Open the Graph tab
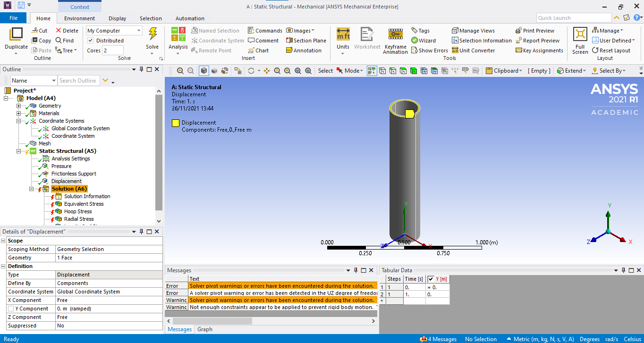The width and height of the screenshot is (644, 343). point(204,329)
